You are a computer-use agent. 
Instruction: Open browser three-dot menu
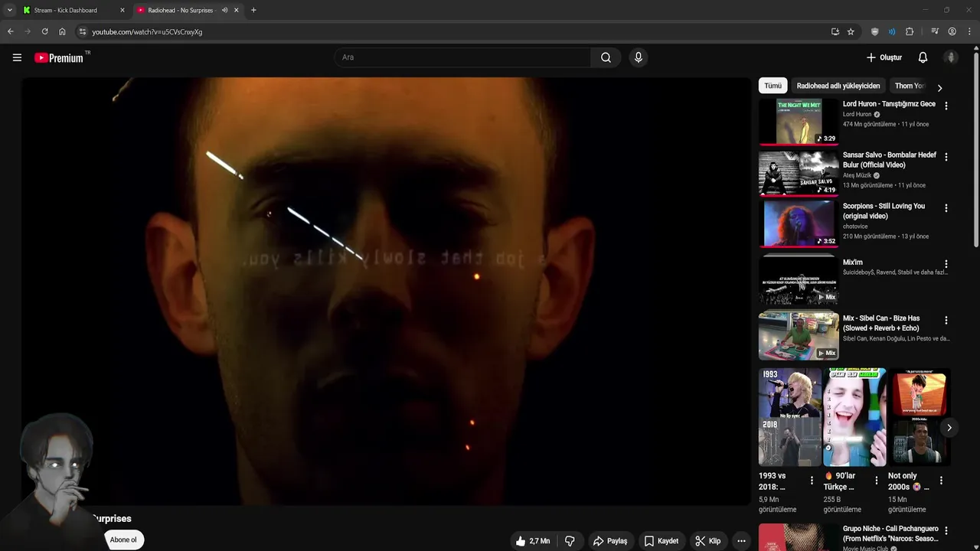(x=969, y=31)
